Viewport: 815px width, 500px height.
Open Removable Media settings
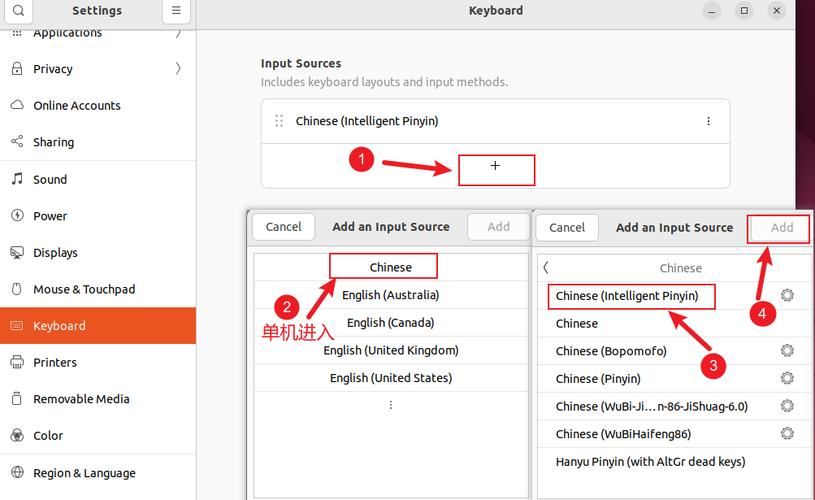click(98, 399)
